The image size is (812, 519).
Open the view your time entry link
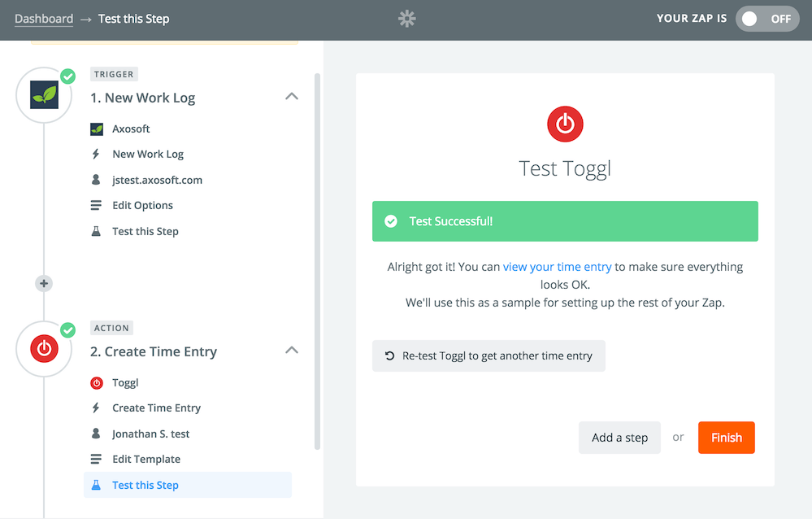[x=558, y=267]
